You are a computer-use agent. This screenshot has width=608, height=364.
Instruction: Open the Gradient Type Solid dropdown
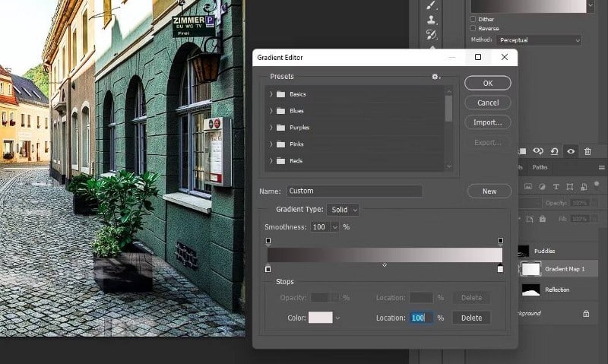coord(343,210)
